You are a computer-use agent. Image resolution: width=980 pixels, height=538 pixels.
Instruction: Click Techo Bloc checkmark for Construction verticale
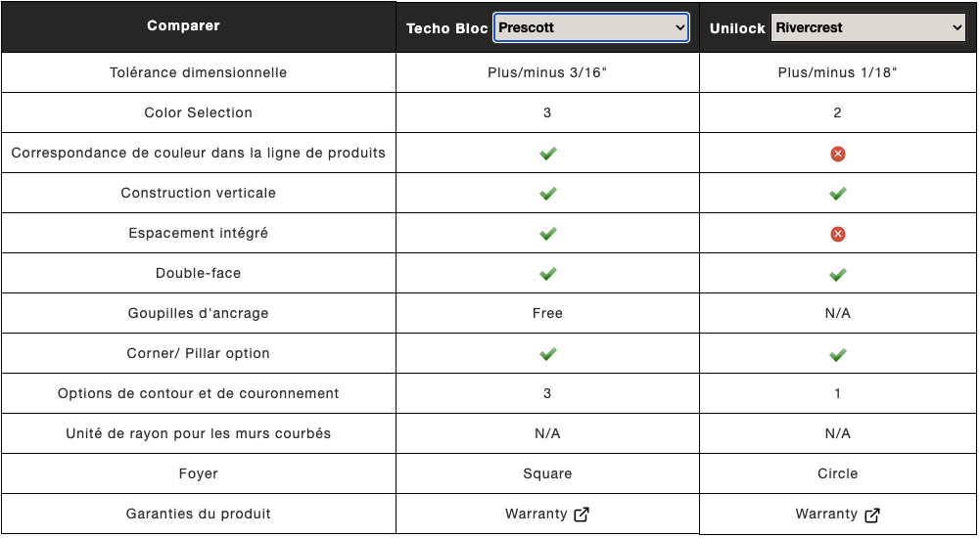tap(547, 194)
